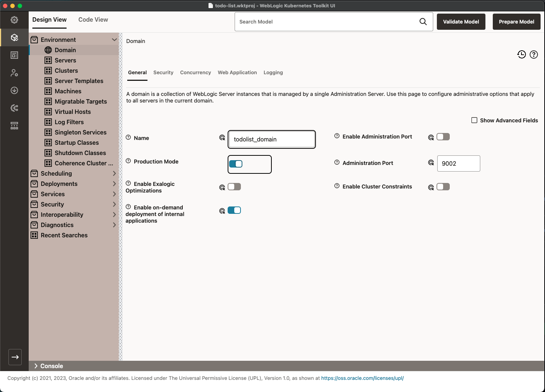
Task: Open the WebLogic domain gear icon in sidebar
Action: point(14,108)
